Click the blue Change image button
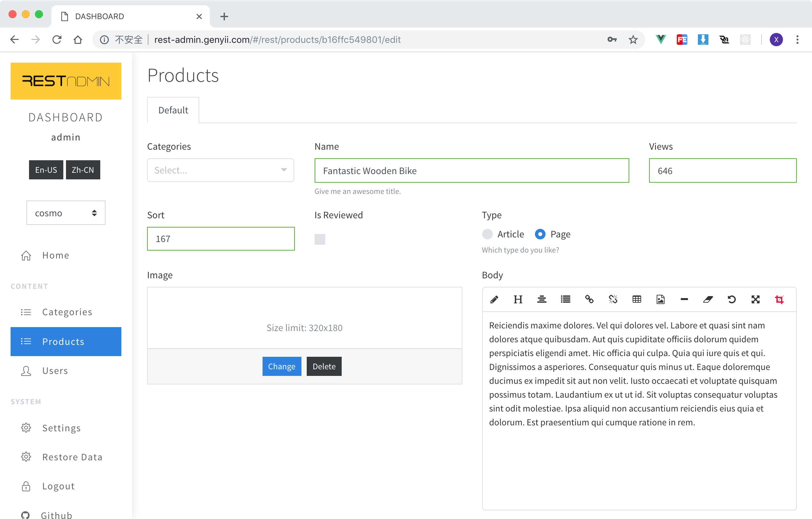 [x=282, y=366]
